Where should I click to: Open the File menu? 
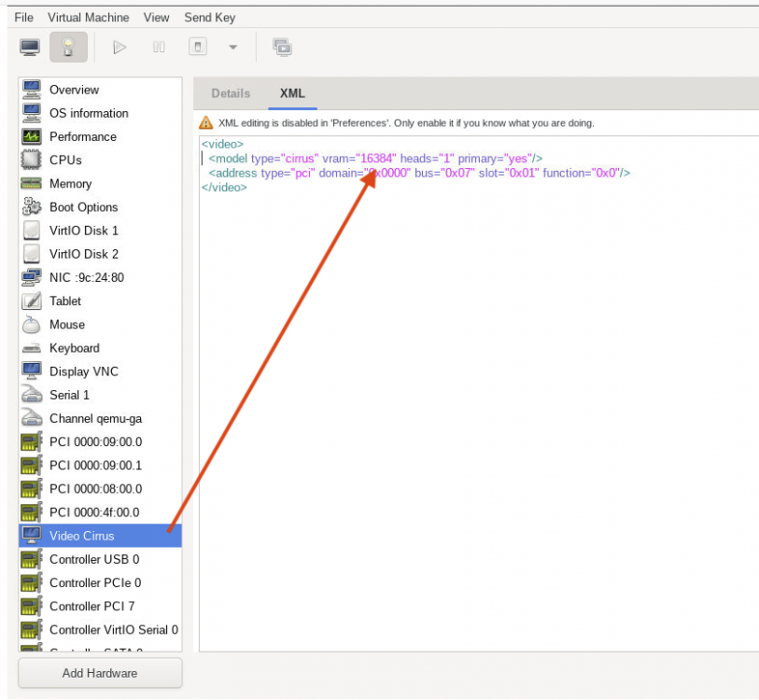(23, 18)
